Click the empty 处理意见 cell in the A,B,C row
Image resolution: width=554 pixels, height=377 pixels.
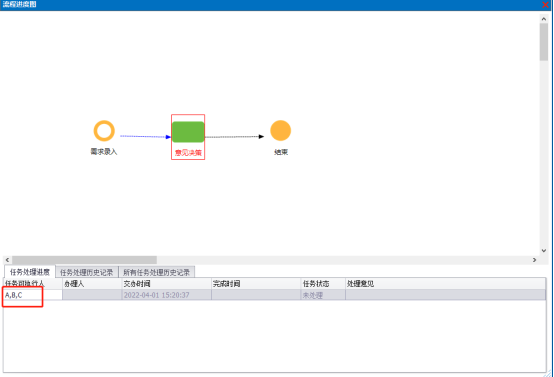446,295
